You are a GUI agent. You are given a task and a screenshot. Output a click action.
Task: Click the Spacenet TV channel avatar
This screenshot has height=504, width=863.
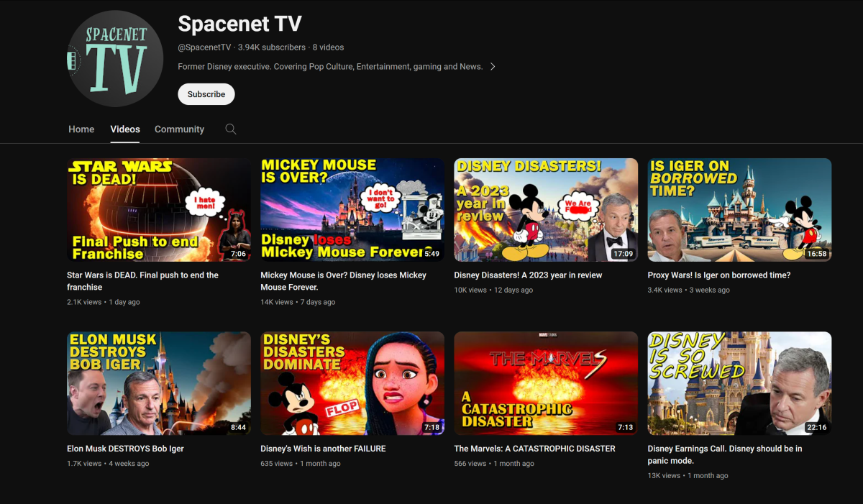[x=115, y=59]
